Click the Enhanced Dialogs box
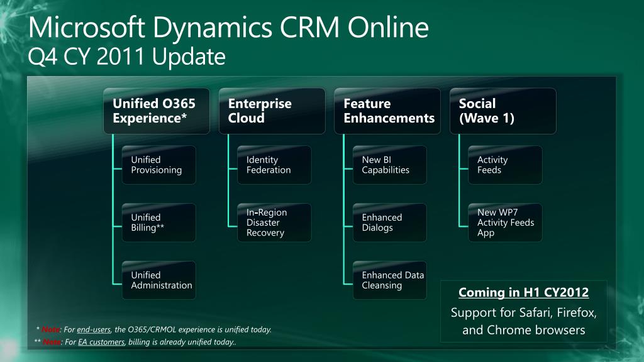 pos(390,222)
